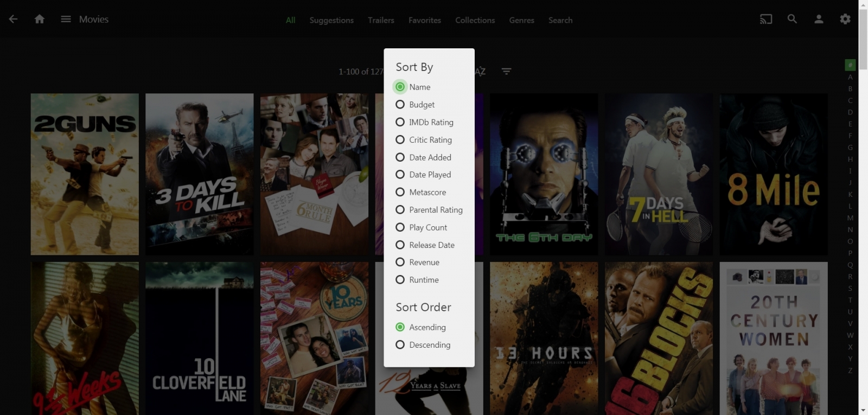868x415 pixels.
Task: Open the Search tab
Action: (x=560, y=20)
